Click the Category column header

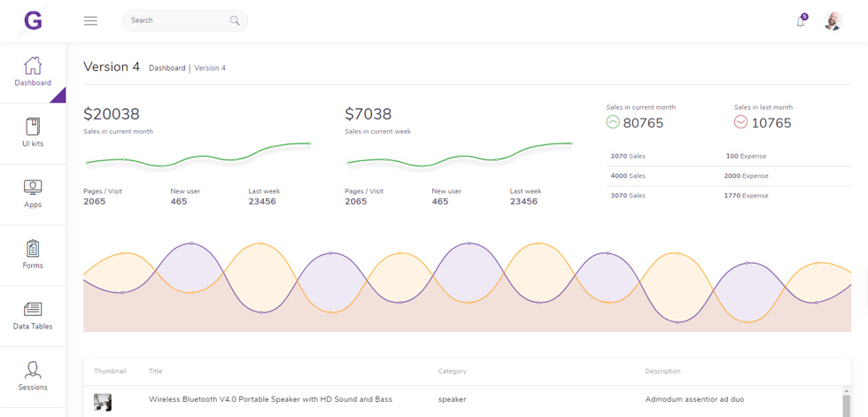pyautogui.click(x=453, y=371)
